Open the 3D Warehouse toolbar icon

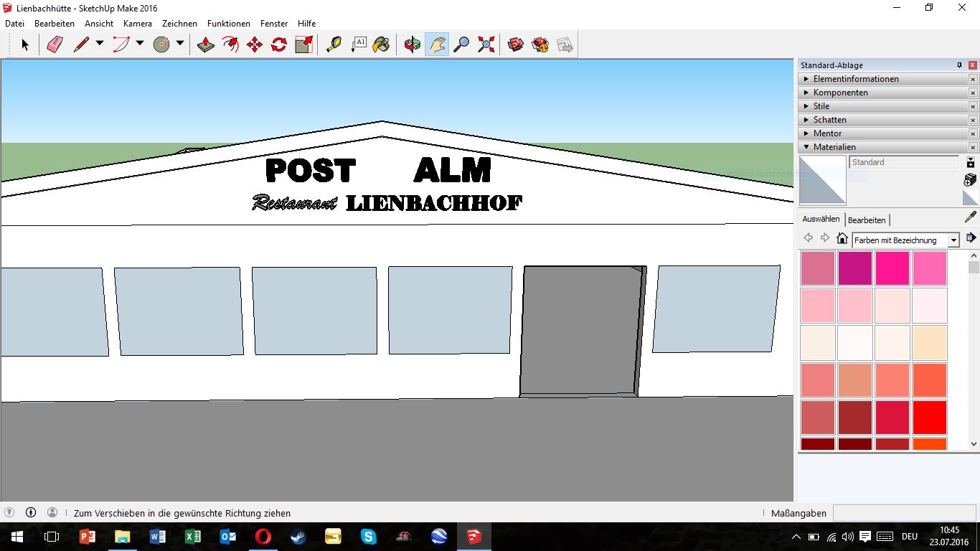pos(516,44)
